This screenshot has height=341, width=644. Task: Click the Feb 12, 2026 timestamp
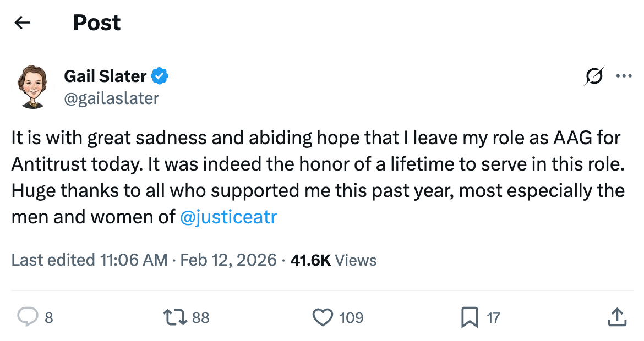[228, 260]
